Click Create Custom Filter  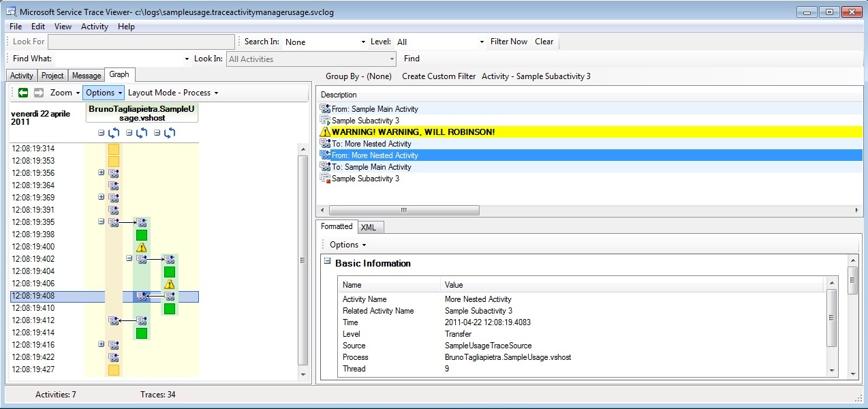coord(439,76)
